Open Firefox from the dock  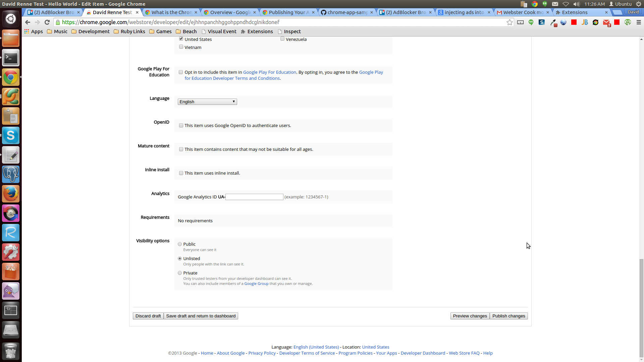(11, 194)
